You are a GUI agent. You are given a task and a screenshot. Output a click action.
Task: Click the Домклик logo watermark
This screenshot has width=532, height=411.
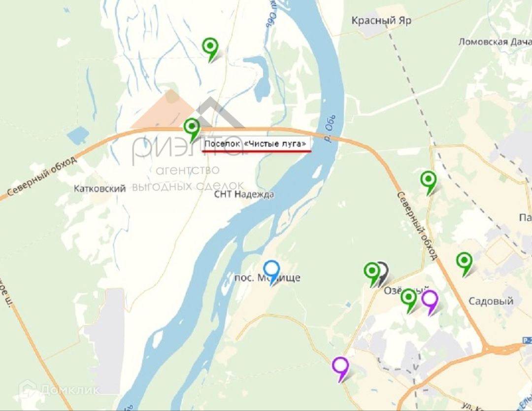pyautogui.click(x=60, y=389)
